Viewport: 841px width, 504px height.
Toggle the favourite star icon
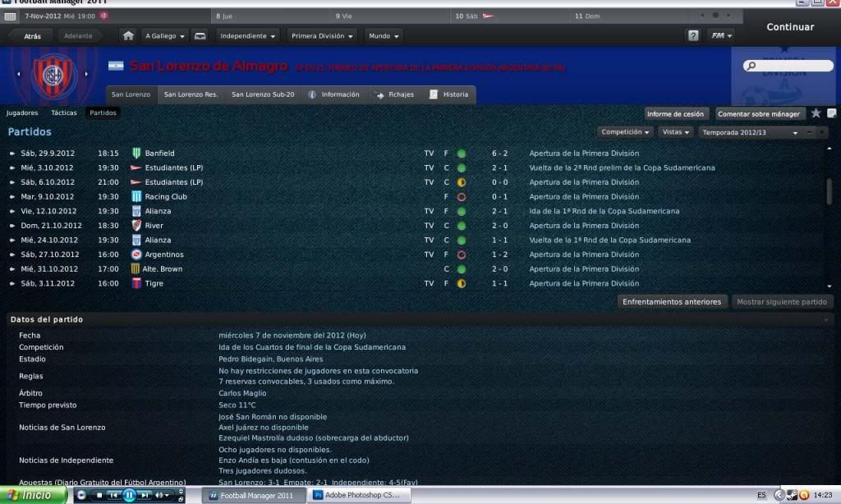pyautogui.click(x=816, y=113)
